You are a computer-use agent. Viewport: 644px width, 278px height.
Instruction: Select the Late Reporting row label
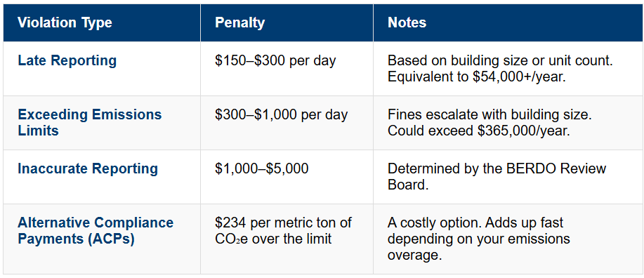tap(67, 61)
